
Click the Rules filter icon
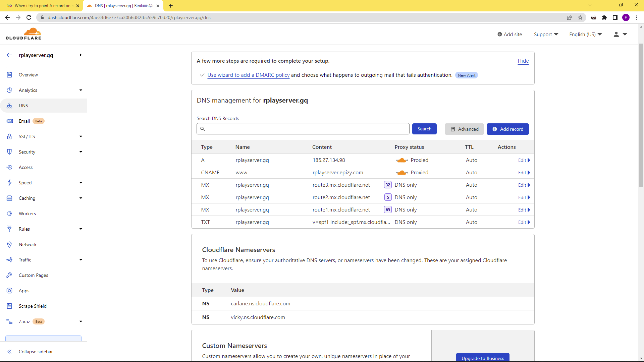[x=9, y=229]
